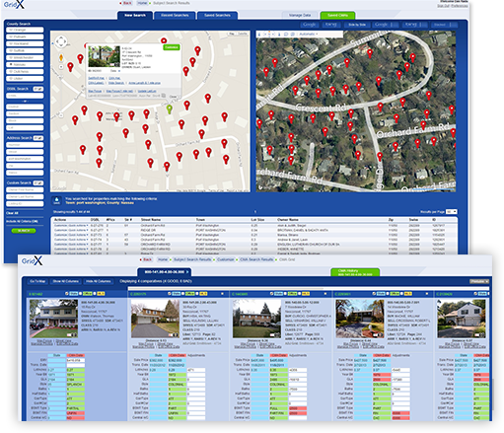The height and width of the screenshot is (433, 504).
Task: Select the Rockland county option
Action: point(25,43)
